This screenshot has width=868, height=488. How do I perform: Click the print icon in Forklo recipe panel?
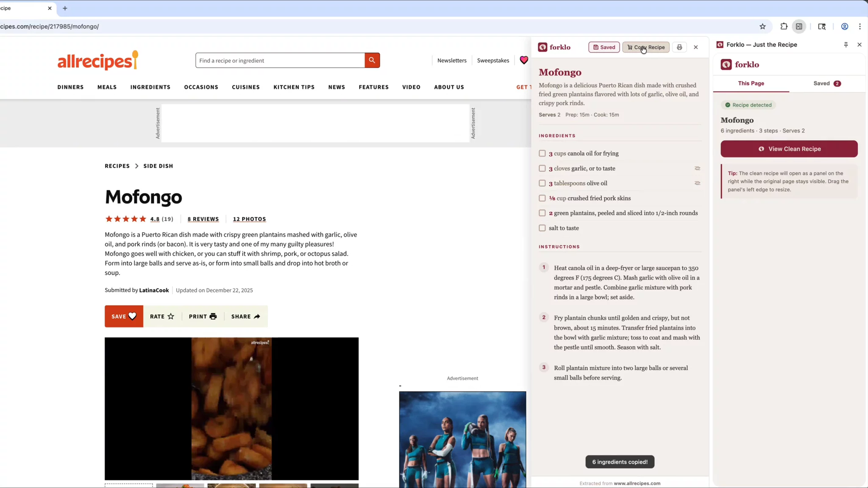click(x=679, y=47)
